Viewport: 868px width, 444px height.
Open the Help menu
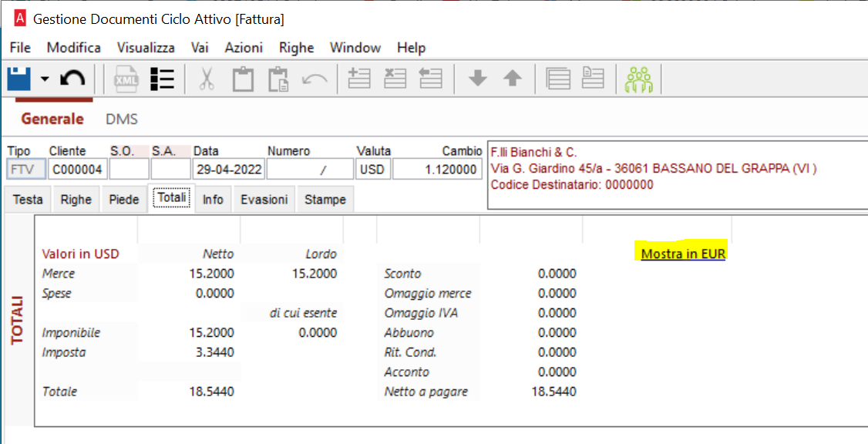coord(412,48)
